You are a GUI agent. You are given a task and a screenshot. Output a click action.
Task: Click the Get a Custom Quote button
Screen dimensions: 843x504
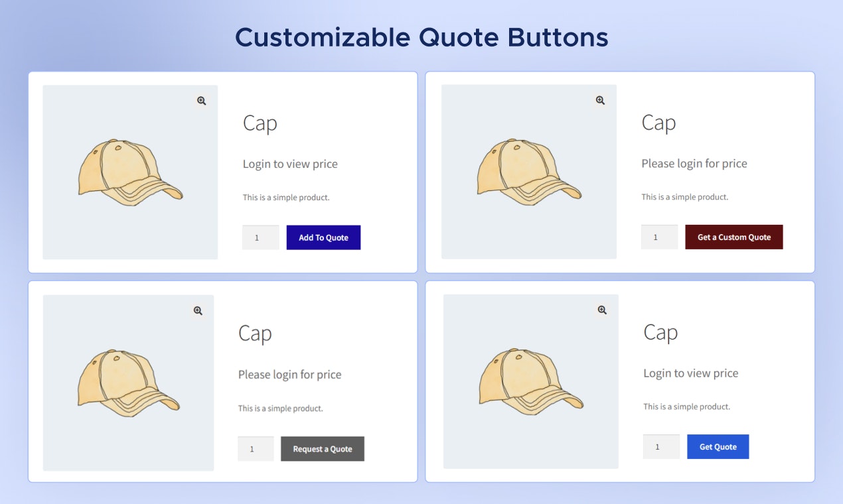click(x=733, y=237)
